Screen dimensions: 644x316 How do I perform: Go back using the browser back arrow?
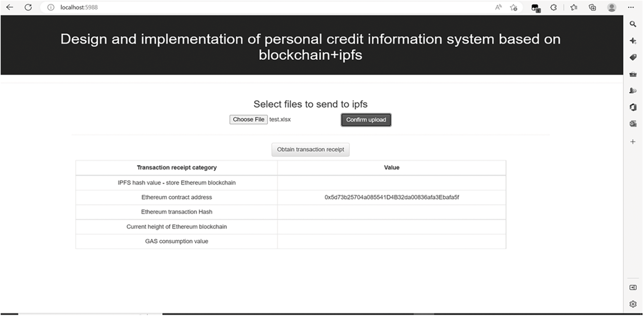click(10, 7)
